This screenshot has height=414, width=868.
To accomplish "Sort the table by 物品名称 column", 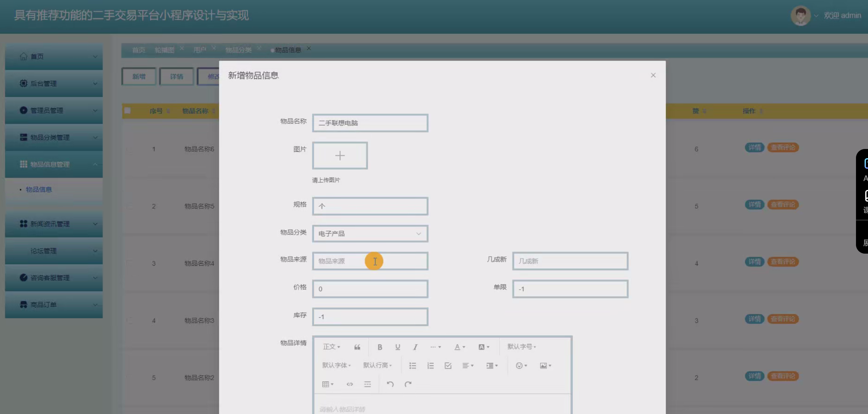I will click(x=214, y=111).
